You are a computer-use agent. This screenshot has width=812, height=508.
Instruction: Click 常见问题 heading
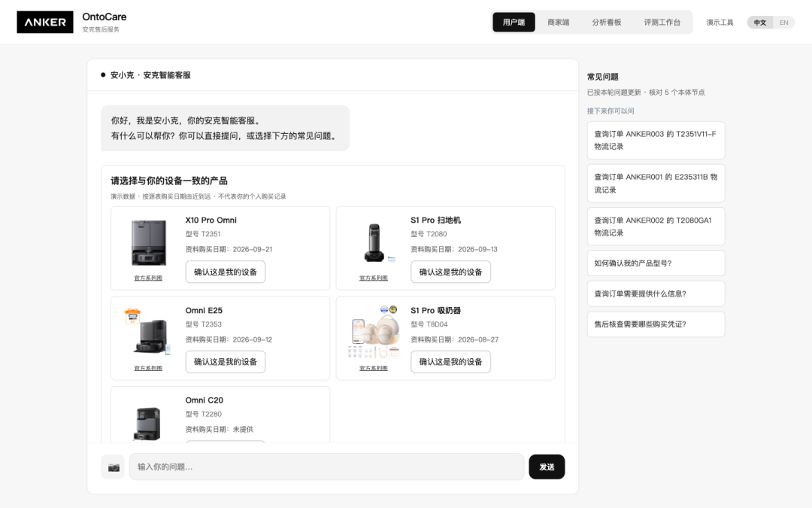pyautogui.click(x=602, y=77)
